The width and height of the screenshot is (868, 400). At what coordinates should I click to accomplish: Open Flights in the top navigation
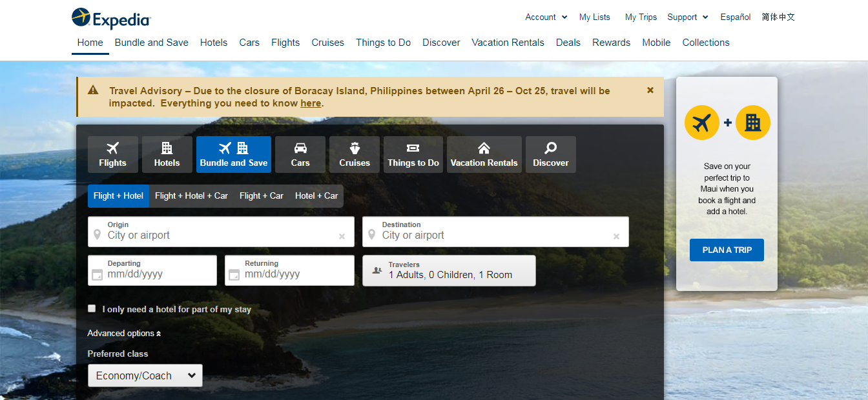pyautogui.click(x=285, y=43)
